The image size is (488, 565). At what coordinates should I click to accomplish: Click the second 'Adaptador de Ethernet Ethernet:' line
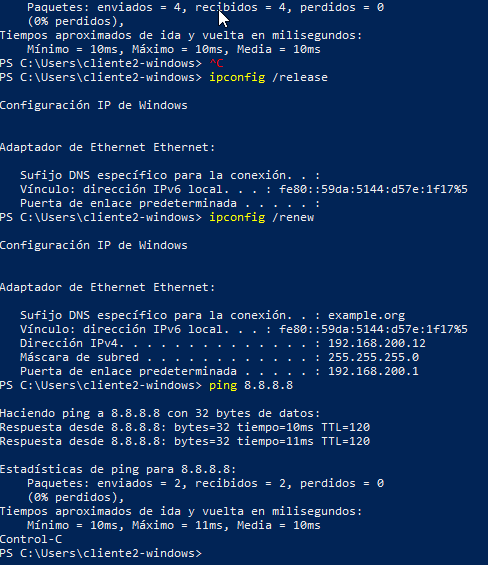(x=107, y=287)
